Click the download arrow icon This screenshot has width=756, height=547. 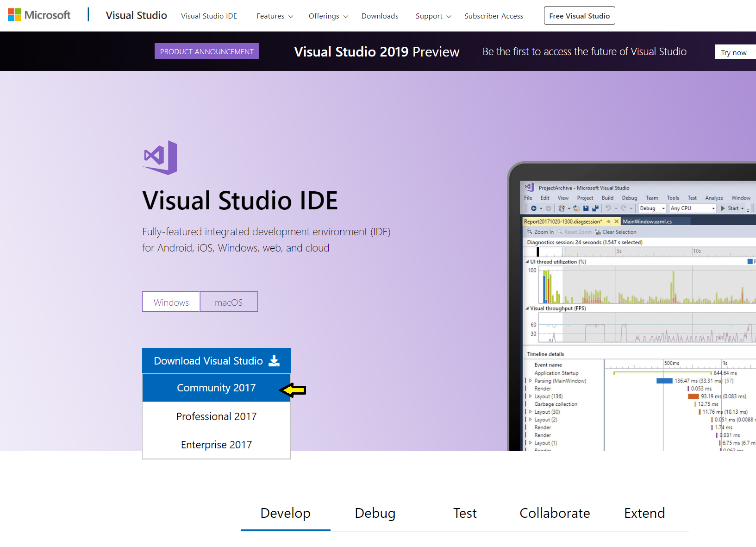(274, 361)
